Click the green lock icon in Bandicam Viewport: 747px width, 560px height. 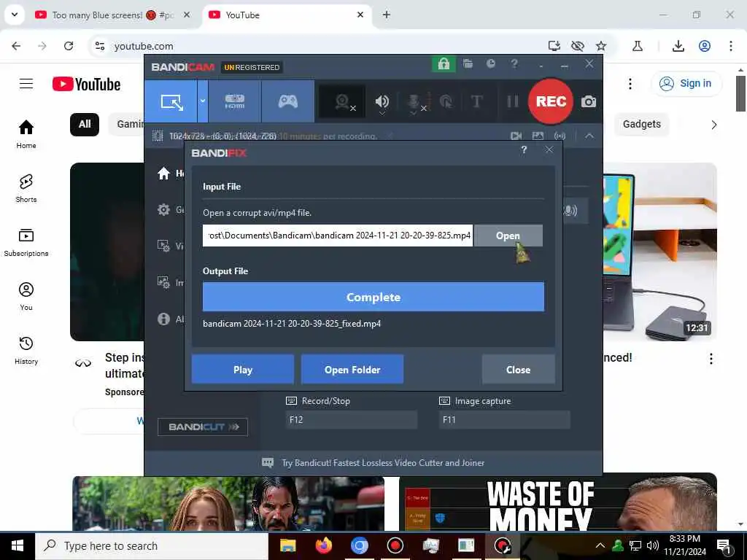point(444,64)
